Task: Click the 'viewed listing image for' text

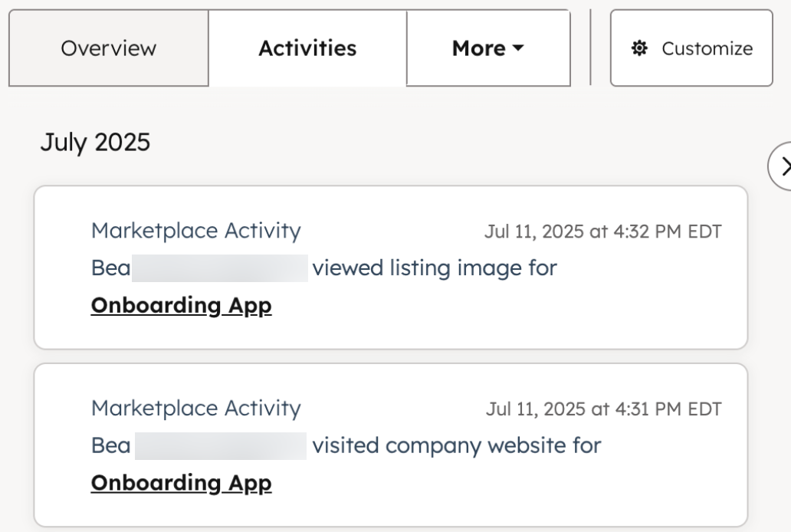Action: [x=435, y=268]
